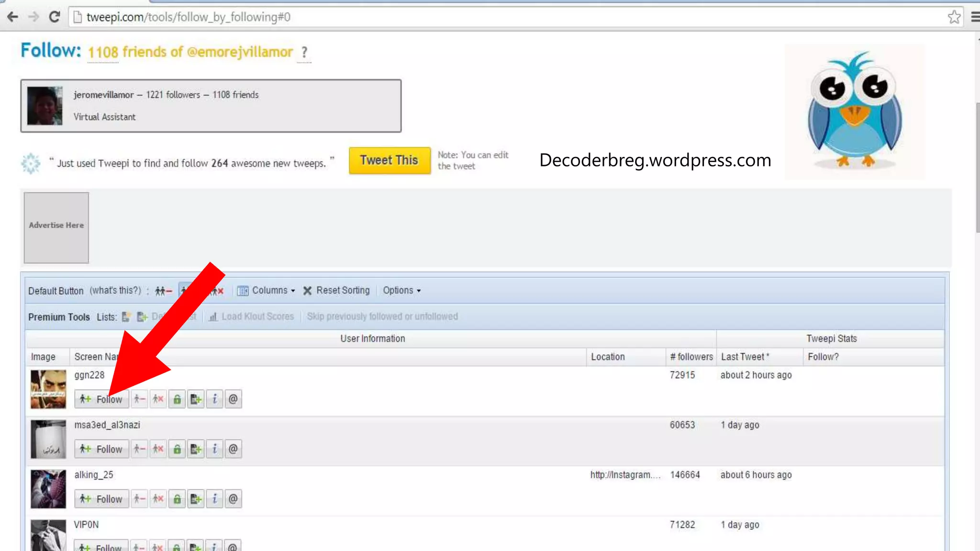The height and width of the screenshot is (551, 980).
Task: Expand the Options dropdown
Action: (x=401, y=291)
